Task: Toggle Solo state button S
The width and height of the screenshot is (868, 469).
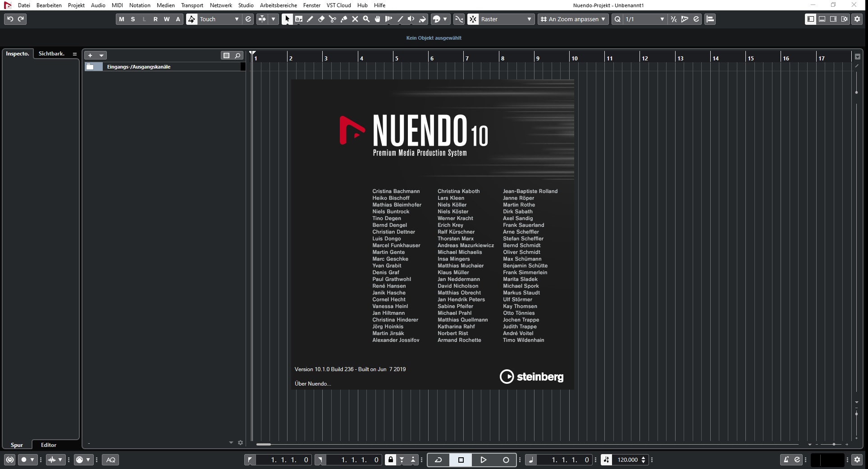Action: (132, 19)
